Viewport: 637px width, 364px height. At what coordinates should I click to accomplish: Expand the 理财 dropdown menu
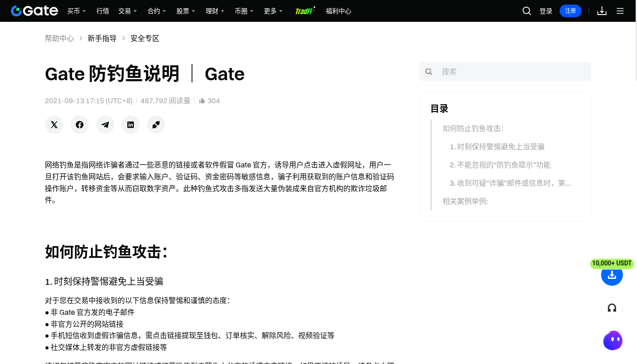tap(215, 11)
